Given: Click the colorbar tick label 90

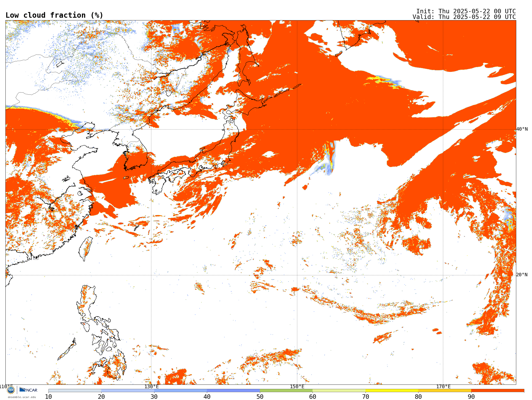Looking at the screenshot, I should coord(471,397).
